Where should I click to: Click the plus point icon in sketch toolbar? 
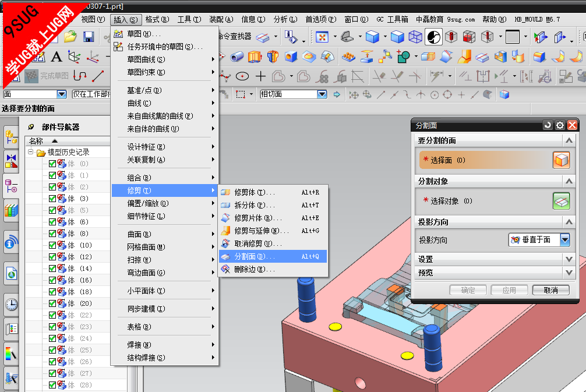(x=260, y=77)
